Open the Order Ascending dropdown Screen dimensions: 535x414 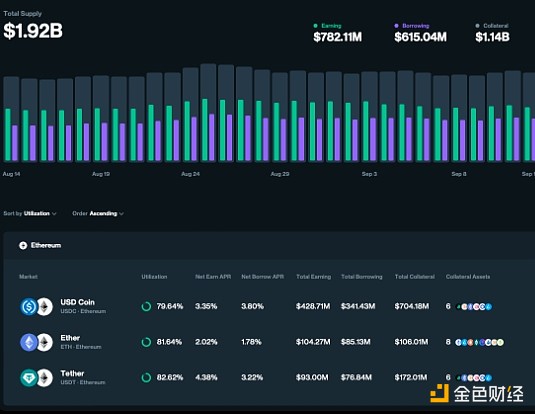tap(98, 214)
